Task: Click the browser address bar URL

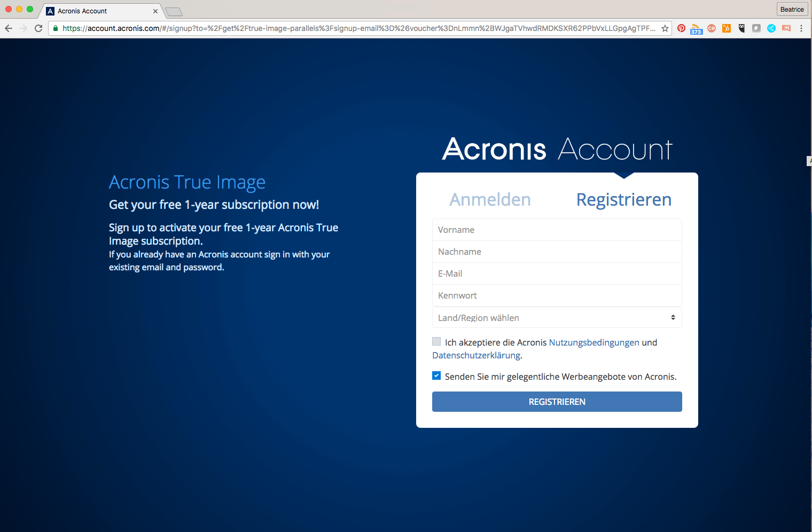Action: click(359, 28)
